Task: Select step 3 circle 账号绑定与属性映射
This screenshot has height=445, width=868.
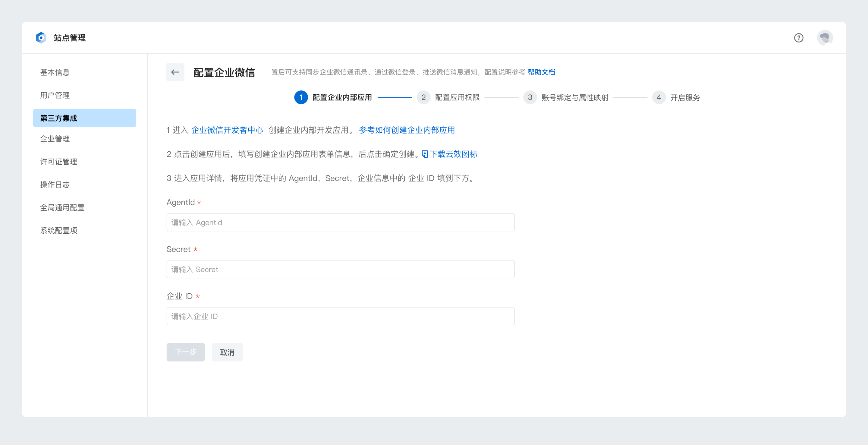Action: [530, 97]
